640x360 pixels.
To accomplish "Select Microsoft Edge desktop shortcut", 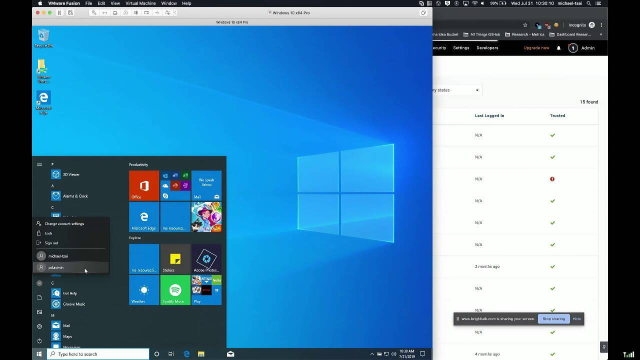I will coord(43,102).
